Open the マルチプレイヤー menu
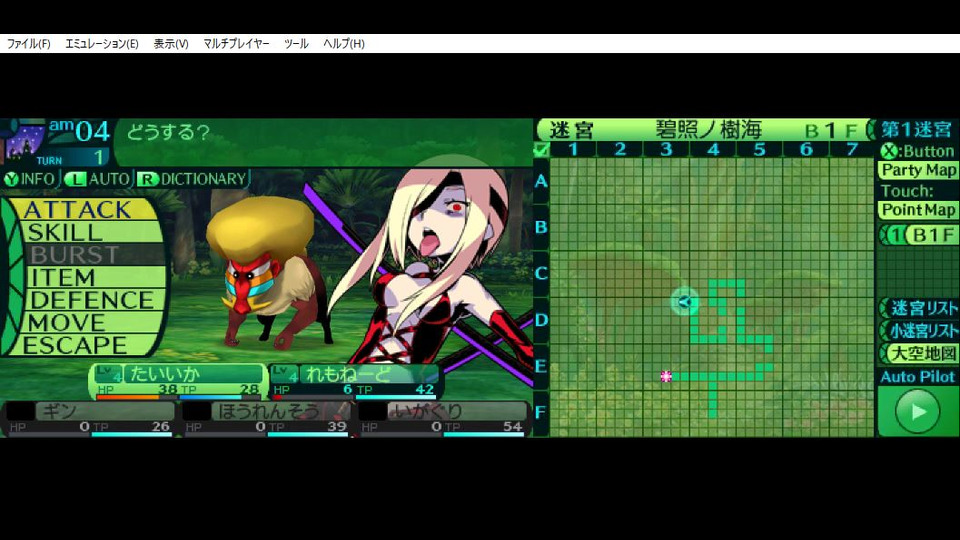 pos(236,43)
